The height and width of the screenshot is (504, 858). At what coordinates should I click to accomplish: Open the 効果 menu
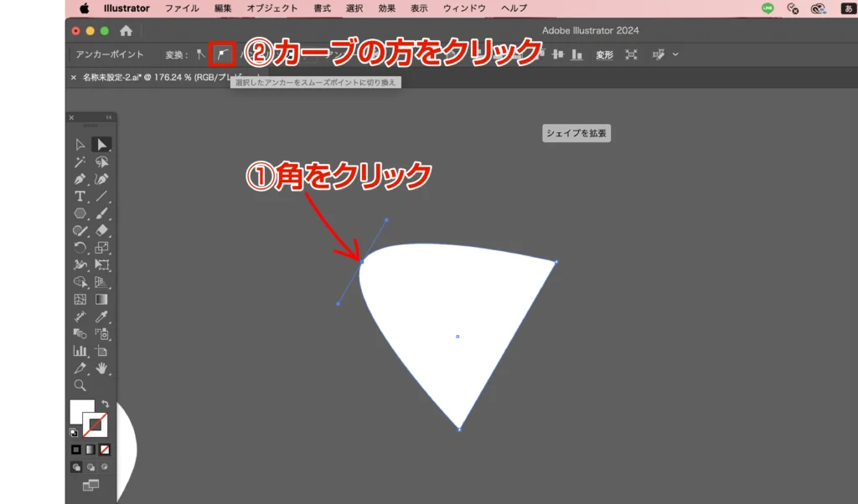pyautogui.click(x=386, y=8)
